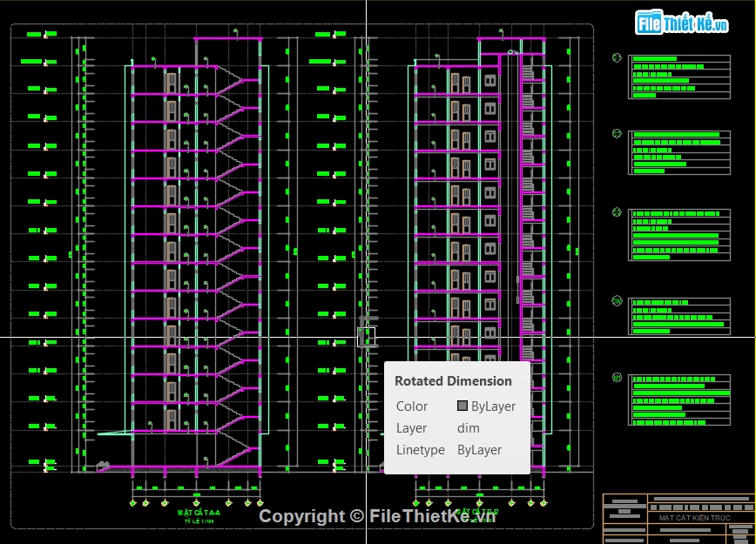Click the Linetype 'ByLayer' value in tooltip
The width and height of the screenshot is (756, 544).
tap(479, 449)
